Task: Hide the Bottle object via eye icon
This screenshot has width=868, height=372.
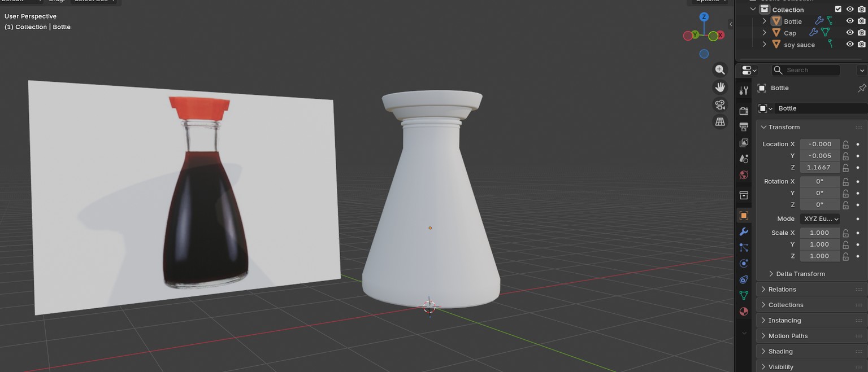Action: click(x=850, y=21)
